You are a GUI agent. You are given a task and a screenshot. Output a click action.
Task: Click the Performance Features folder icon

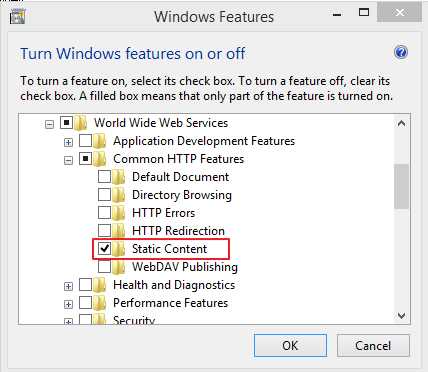99,303
